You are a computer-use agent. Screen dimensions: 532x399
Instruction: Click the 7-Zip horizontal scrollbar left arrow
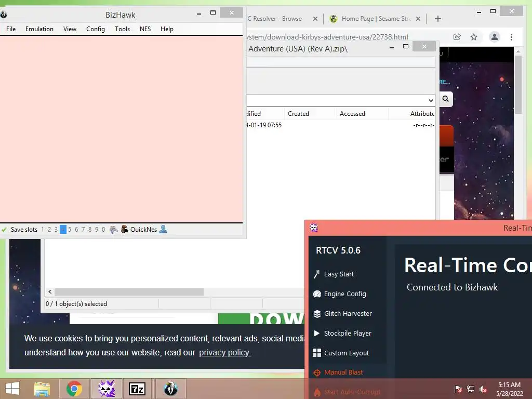tap(50, 292)
